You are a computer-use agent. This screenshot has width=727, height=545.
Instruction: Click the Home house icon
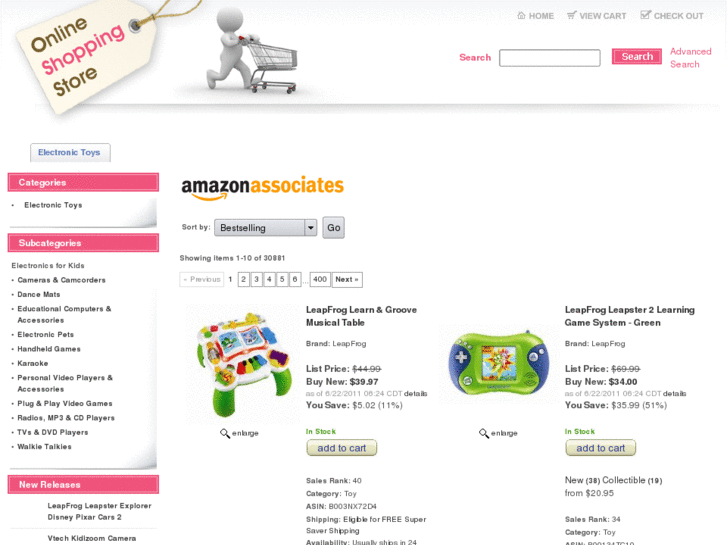522,15
